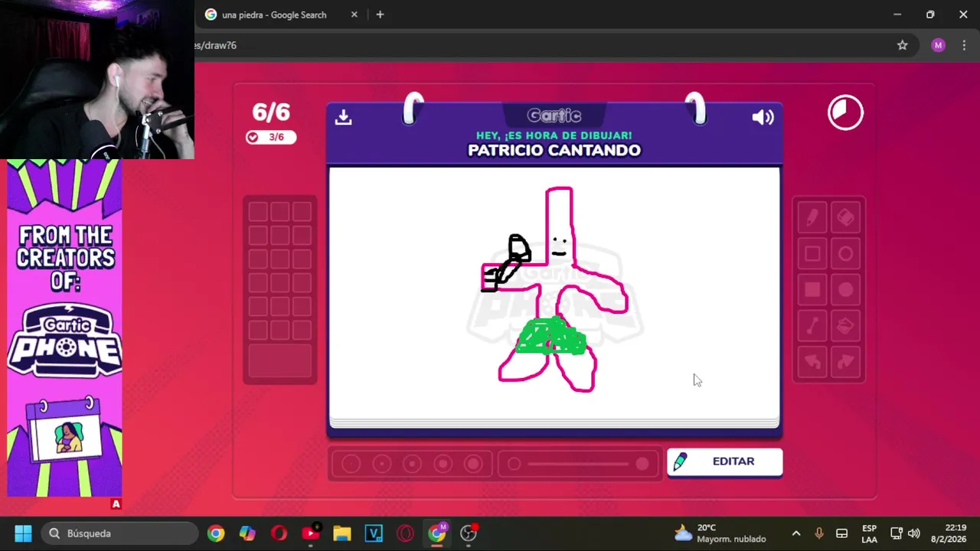Screen dimensions: 980x551
Task: Open Vegas Pro from the taskbar
Action: 374,533
